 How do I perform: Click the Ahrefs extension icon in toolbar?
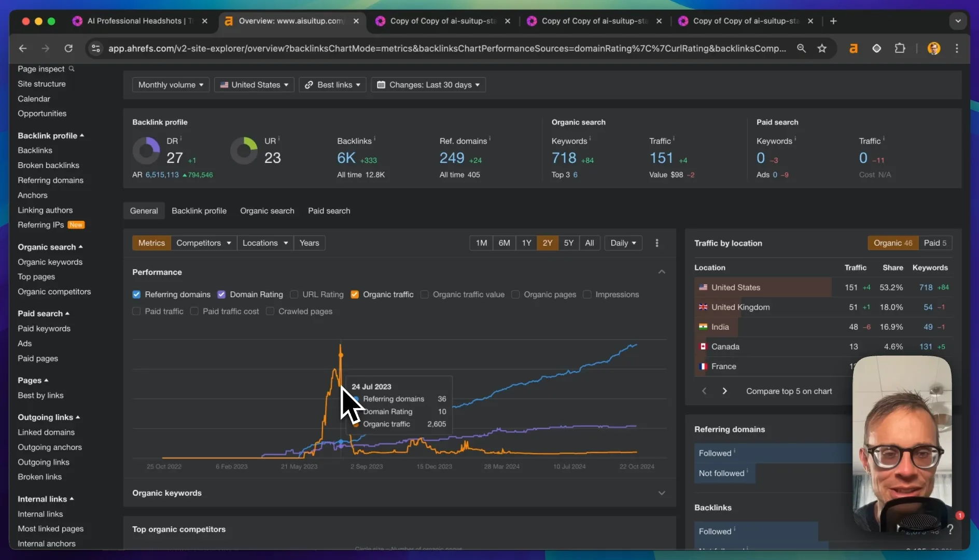[853, 48]
